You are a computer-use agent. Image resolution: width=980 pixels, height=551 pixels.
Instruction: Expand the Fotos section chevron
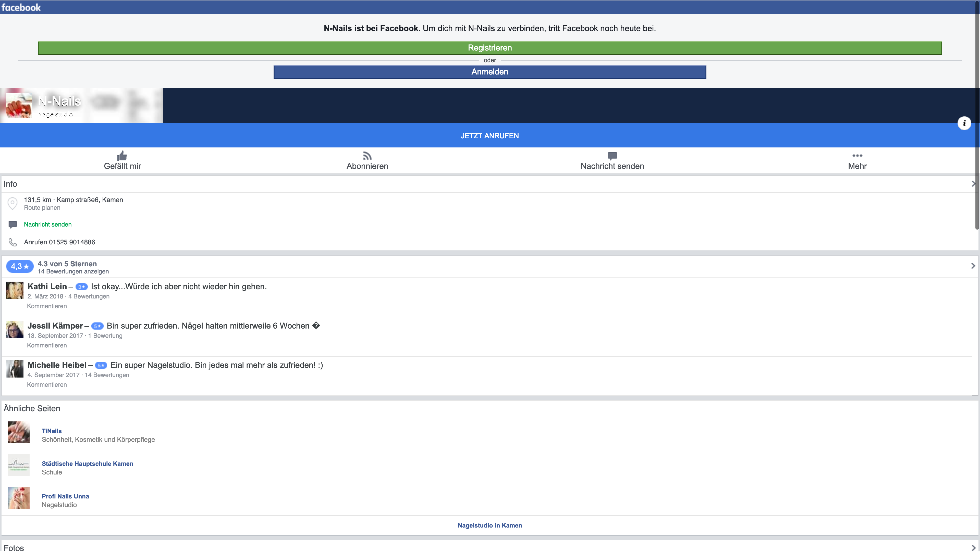pos(973,548)
